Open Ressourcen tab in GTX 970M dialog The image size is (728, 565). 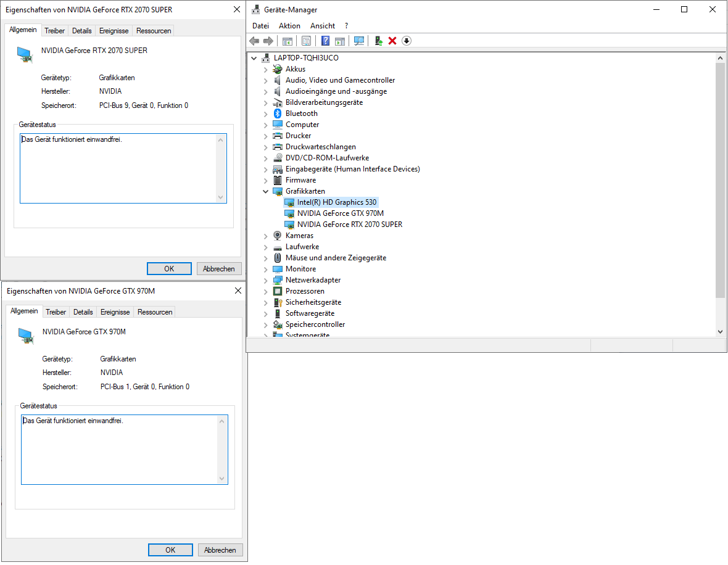(155, 312)
